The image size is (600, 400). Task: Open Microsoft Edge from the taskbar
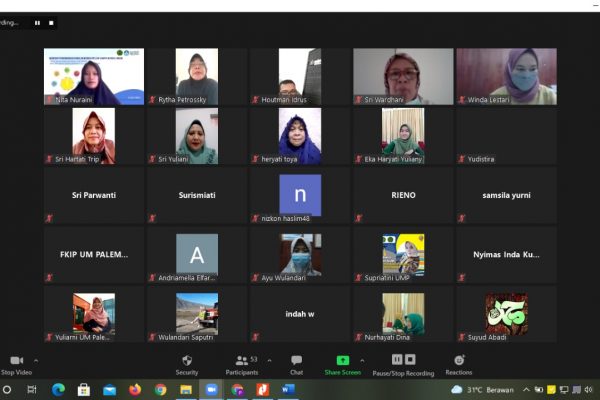(x=58, y=389)
